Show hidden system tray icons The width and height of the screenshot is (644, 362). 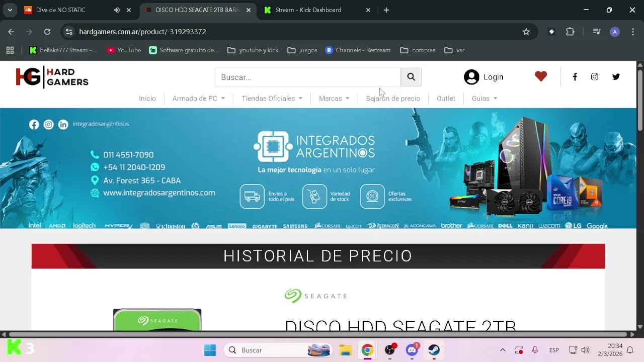[x=502, y=350]
